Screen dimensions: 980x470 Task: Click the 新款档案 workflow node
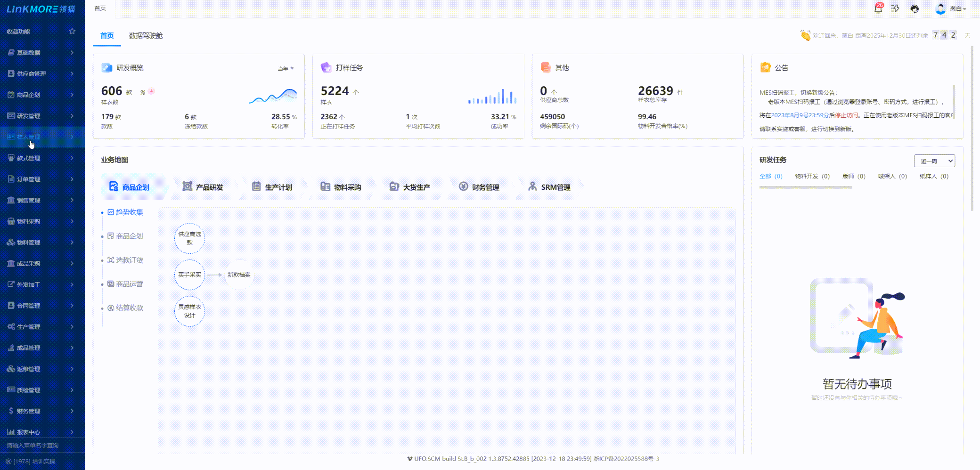(239, 275)
